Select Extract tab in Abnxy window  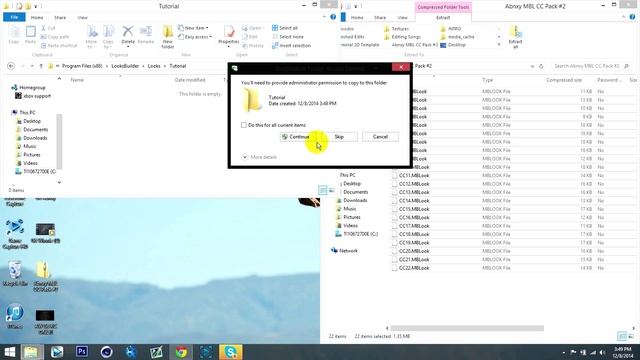pyautogui.click(x=443, y=18)
